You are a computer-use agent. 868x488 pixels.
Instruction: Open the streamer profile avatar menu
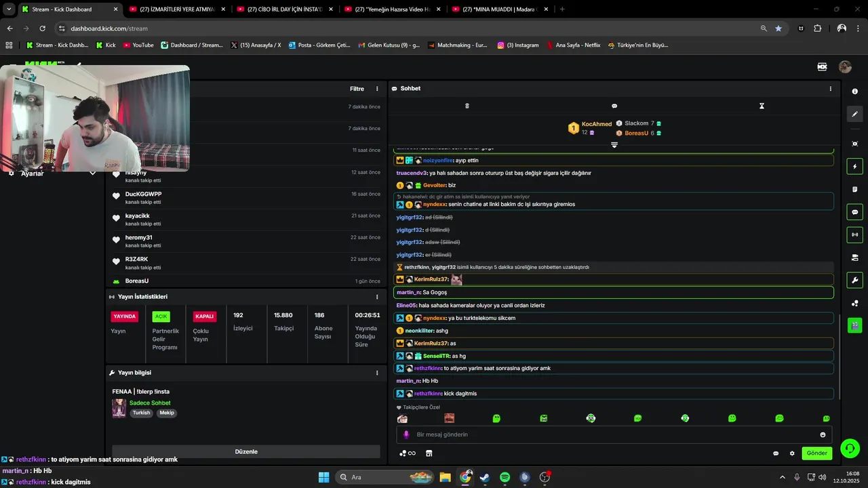pos(845,67)
